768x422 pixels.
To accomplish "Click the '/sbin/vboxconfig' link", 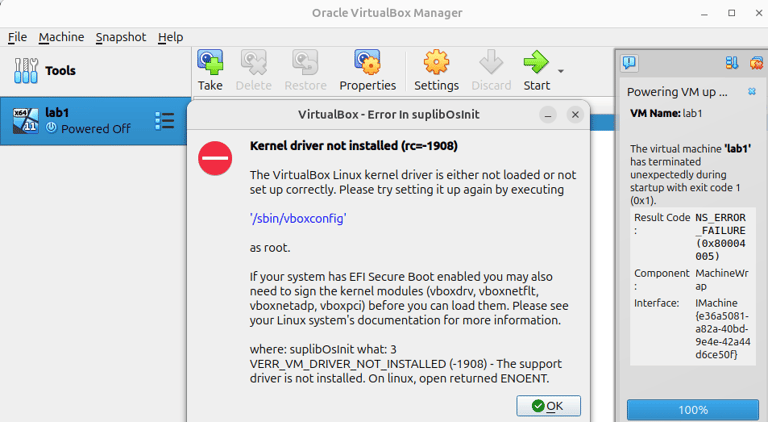I will pos(298,218).
